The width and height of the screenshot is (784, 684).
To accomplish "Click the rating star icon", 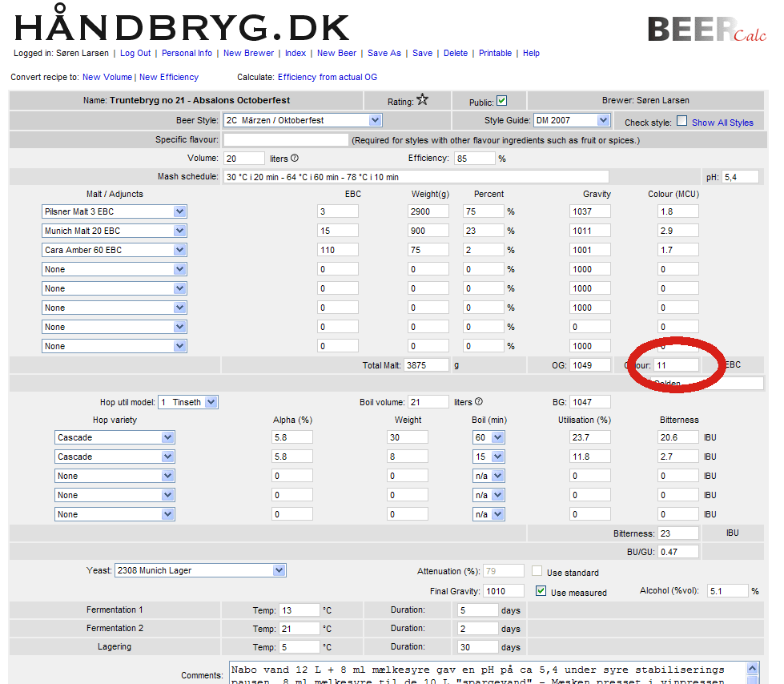I will point(423,99).
